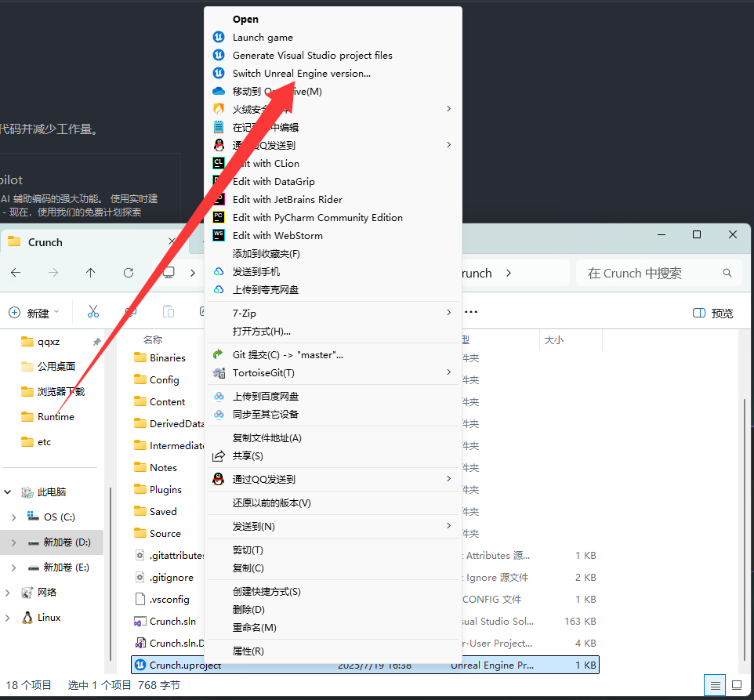754x700 pixels.
Task: Switch to details view icon in status bar
Action: 715,685
